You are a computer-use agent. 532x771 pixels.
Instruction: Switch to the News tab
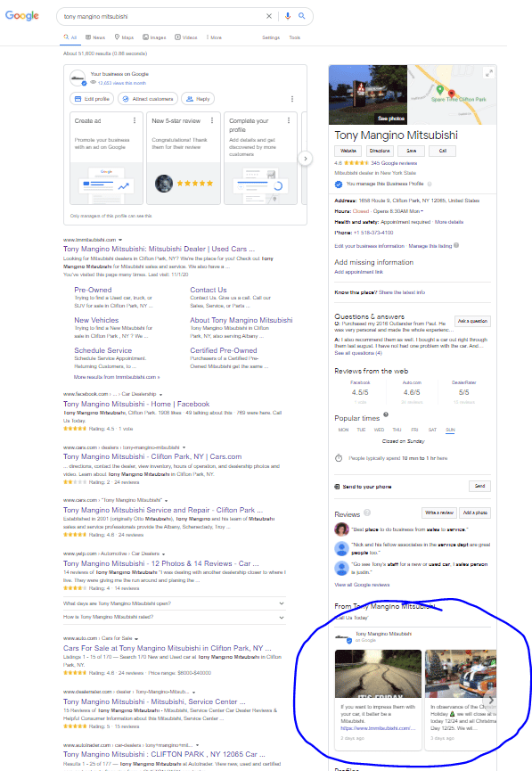95,37
